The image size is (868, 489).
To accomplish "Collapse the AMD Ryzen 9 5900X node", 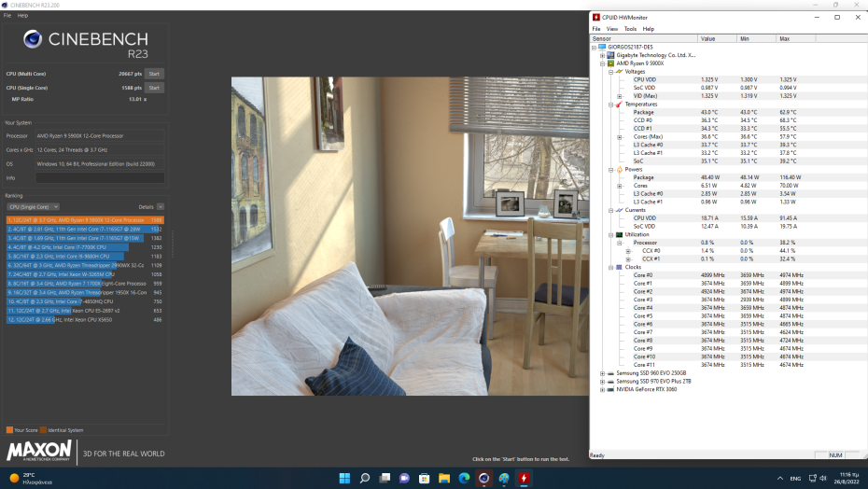I will 602,63.
